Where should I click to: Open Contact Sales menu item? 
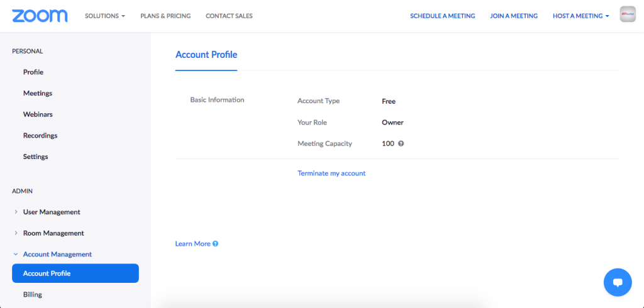[229, 16]
